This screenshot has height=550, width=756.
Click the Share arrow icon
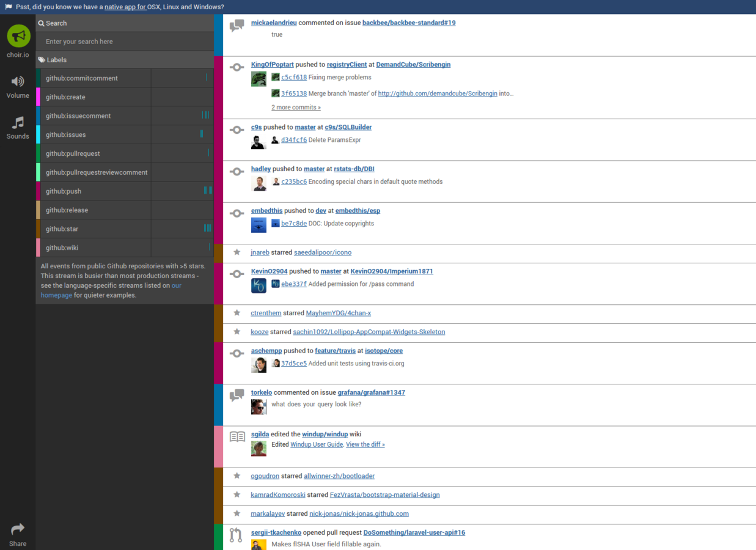(18, 529)
